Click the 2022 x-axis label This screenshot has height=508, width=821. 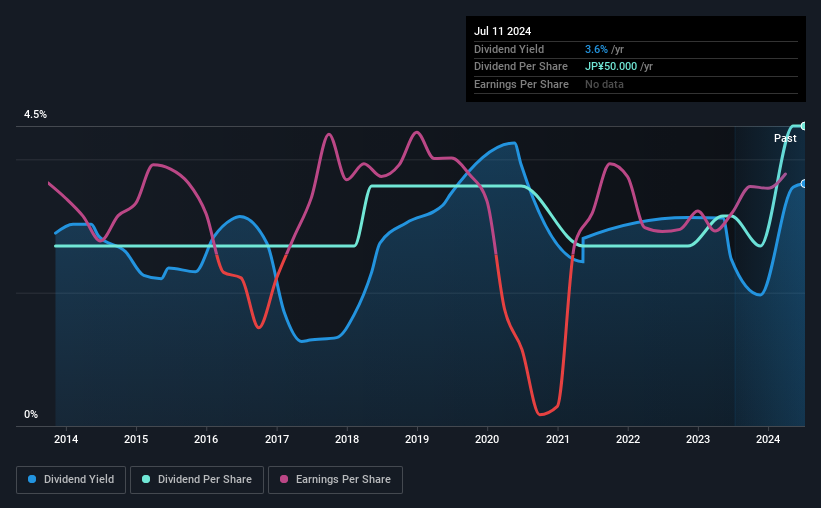click(x=628, y=439)
